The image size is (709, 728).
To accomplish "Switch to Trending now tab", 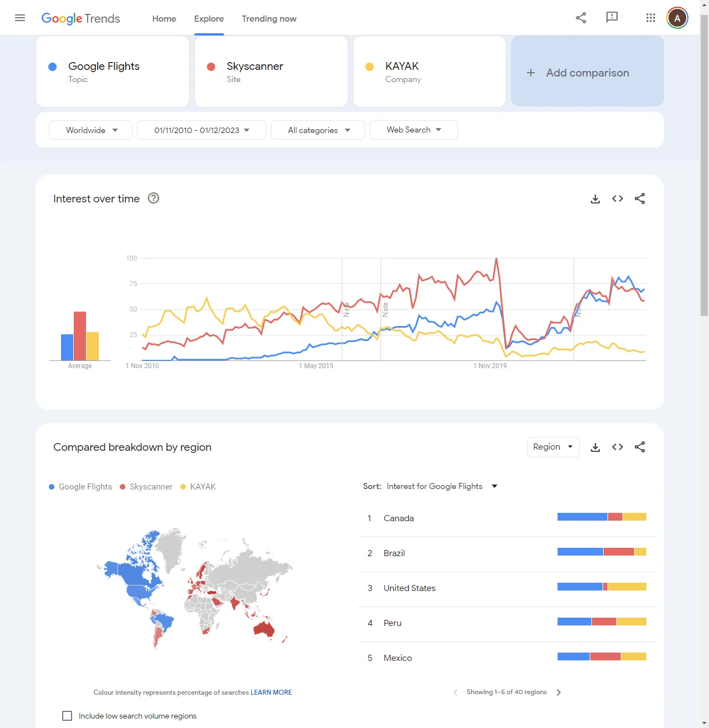I will [269, 18].
